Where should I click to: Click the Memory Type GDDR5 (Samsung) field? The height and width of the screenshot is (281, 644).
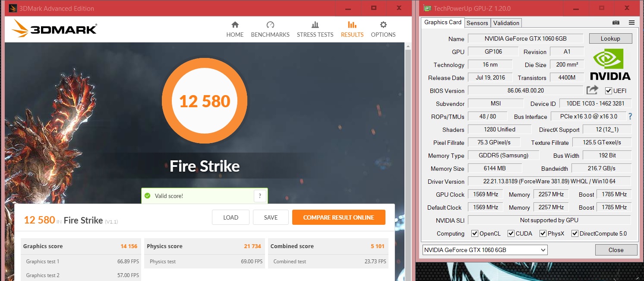503,155
